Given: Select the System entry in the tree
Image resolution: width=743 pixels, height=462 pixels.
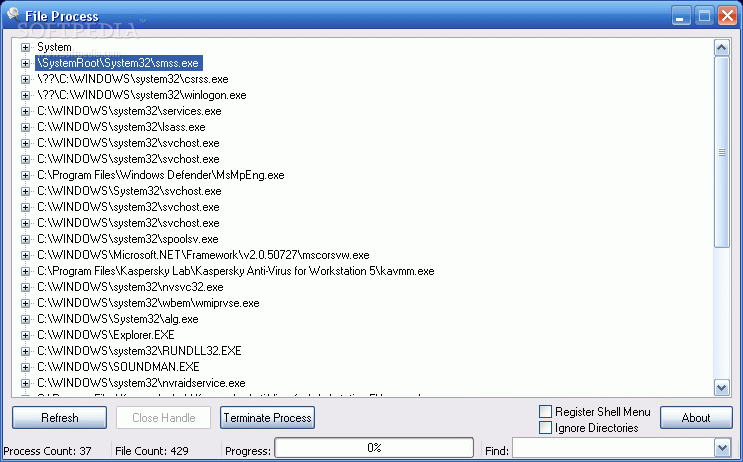Looking at the screenshot, I should [54, 47].
